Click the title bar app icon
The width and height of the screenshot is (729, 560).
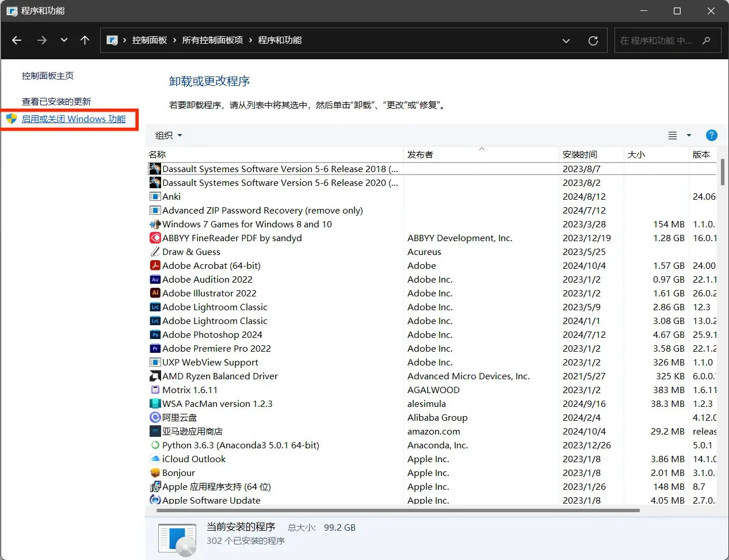point(12,11)
